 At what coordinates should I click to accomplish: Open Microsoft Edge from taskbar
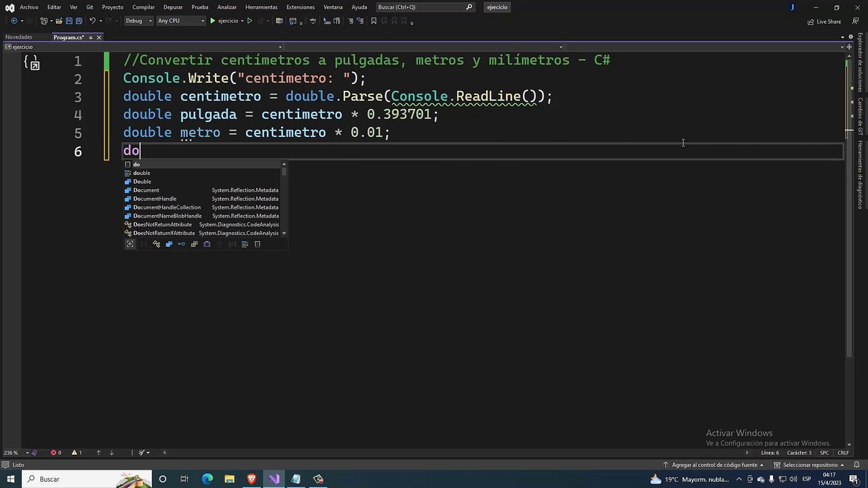208,479
